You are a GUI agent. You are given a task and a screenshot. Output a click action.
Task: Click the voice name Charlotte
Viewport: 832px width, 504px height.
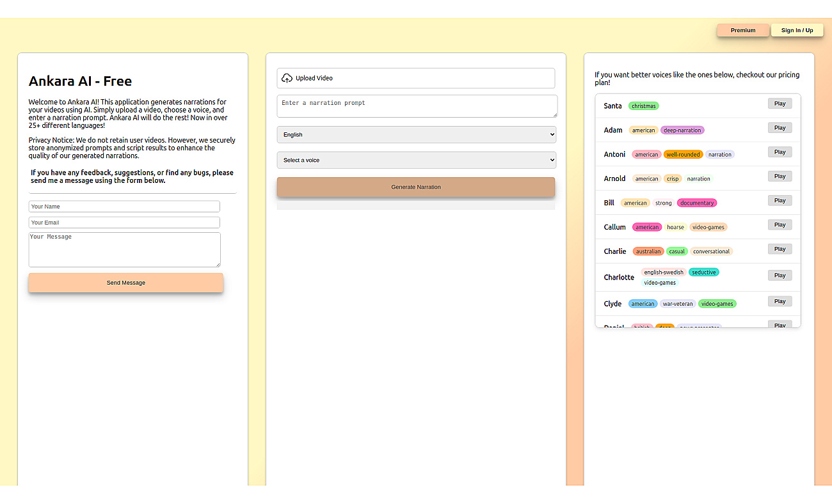pyautogui.click(x=619, y=278)
